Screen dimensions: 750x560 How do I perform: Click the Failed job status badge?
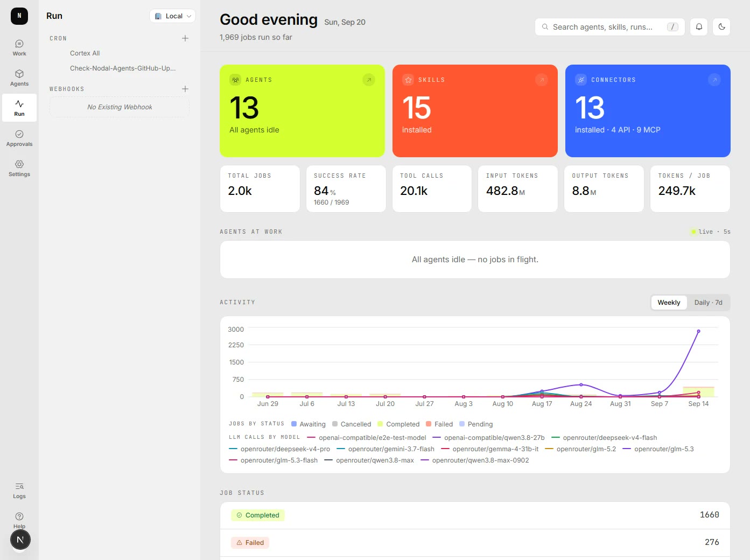[x=250, y=543]
